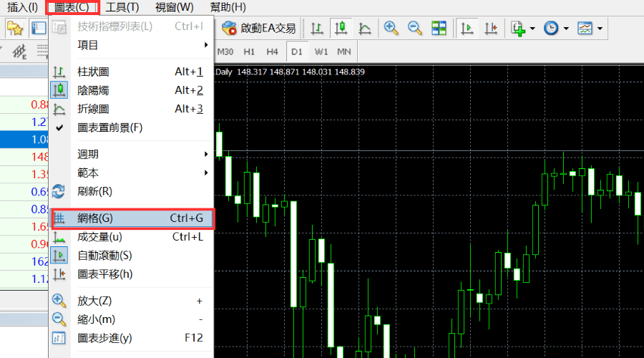The height and width of the screenshot is (358, 644).
Task: Select the line chart icon in toolbar
Action: (x=364, y=28)
